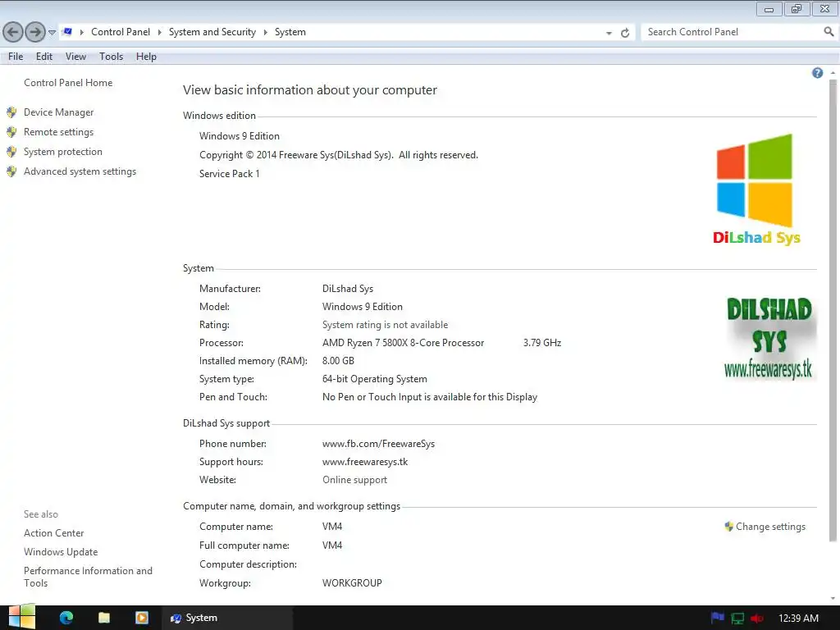Open System protection
The height and width of the screenshot is (630, 840).
tap(62, 152)
